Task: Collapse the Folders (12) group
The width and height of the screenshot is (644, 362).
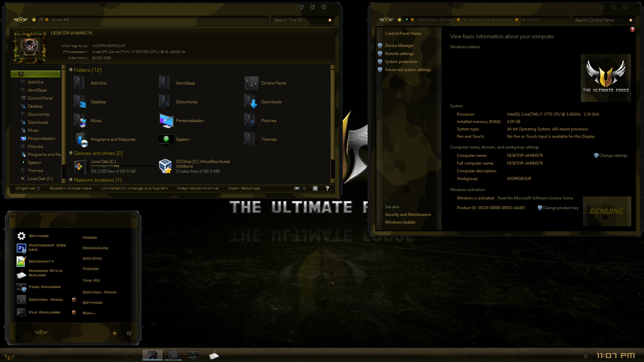Action: pos(71,70)
